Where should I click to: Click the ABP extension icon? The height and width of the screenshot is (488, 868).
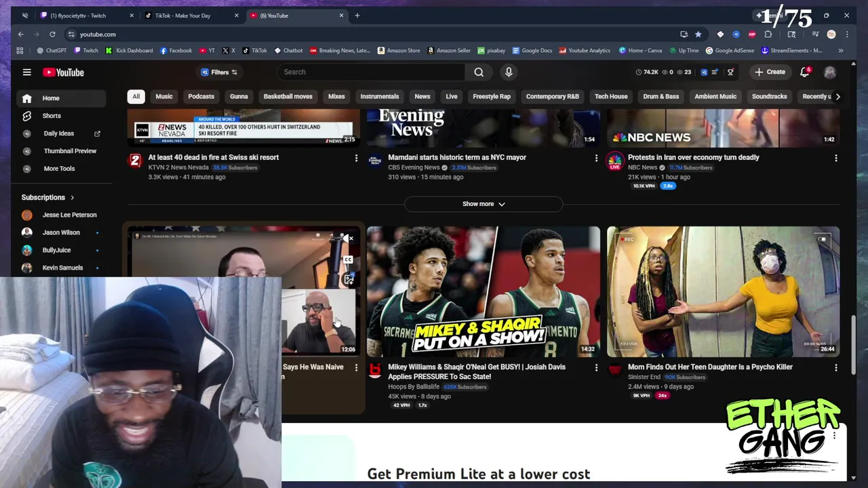coord(752,34)
